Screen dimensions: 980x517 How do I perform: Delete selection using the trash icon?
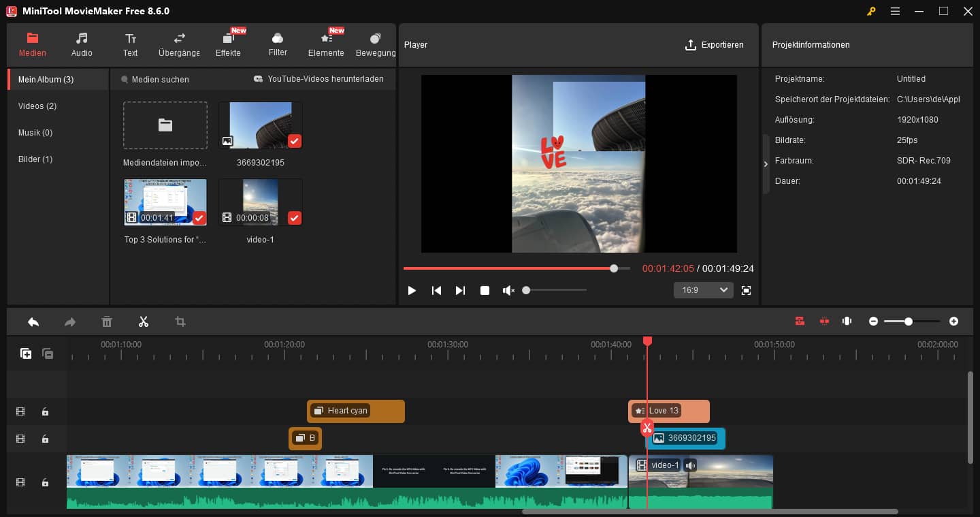(x=107, y=321)
